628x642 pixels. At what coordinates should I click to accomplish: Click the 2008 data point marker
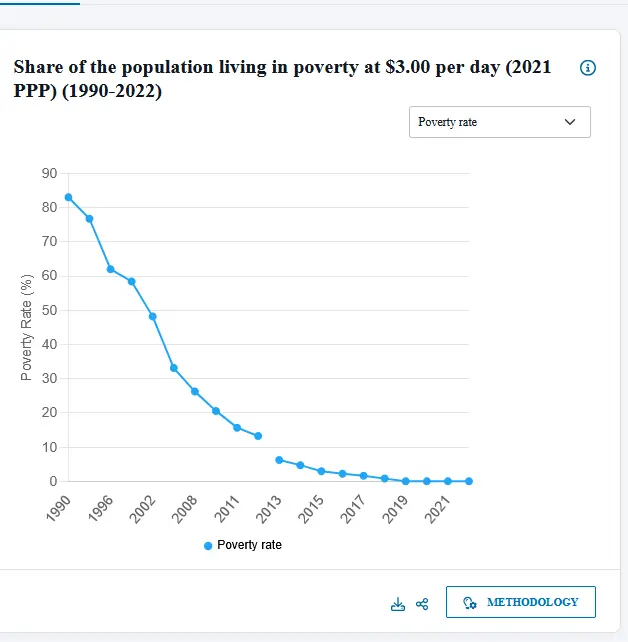pos(194,391)
